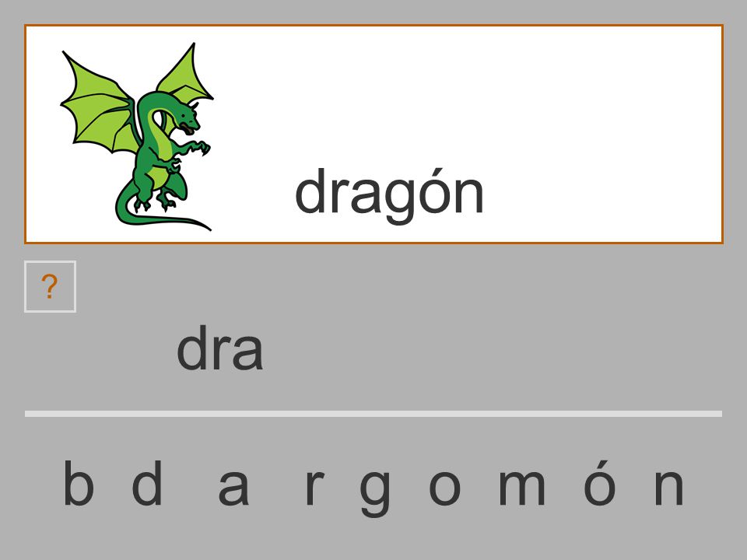Click the horizontal divider line under the answer
747x560 pixels.
(373, 414)
